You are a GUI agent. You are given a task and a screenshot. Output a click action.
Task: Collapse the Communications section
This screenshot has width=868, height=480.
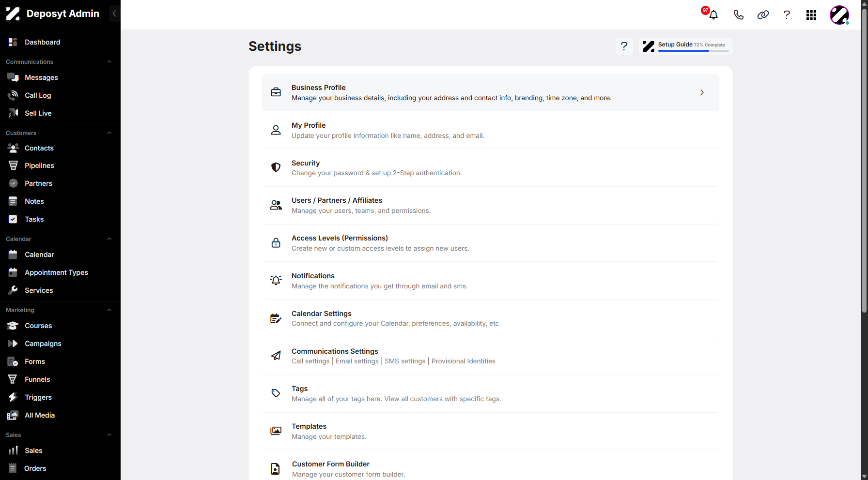coord(109,62)
